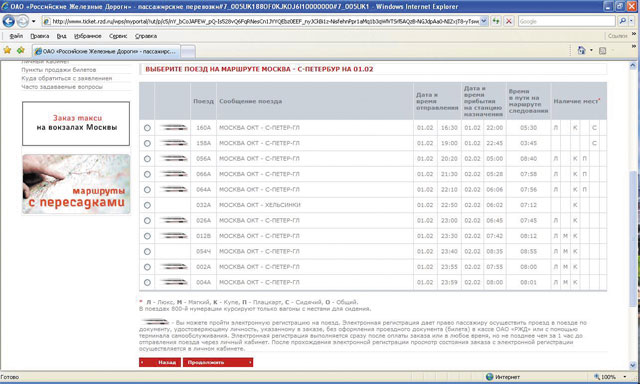Click the Home page icon

pos(581,51)
